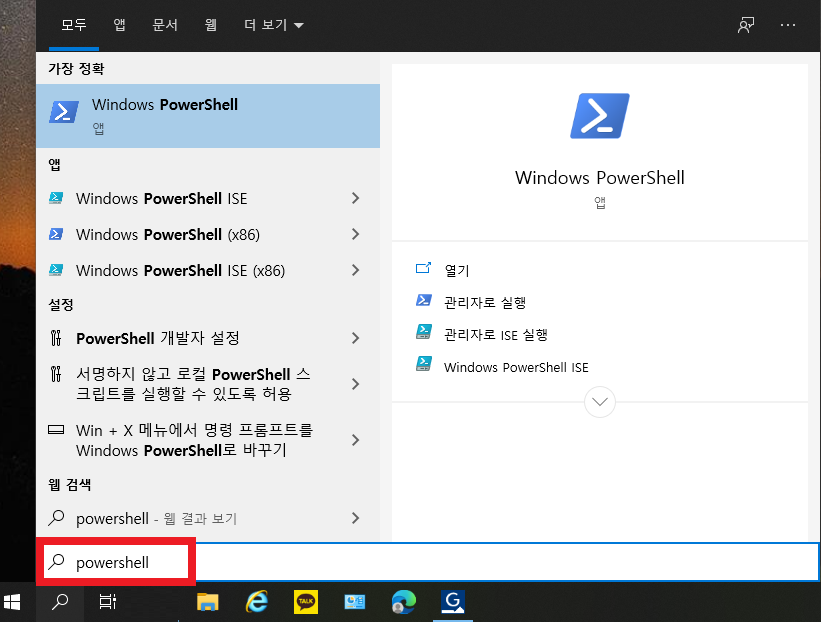This screenshot has width=821, height=622.
Task: Click the Win + X setting taskbar icon
Action: [x=56, y=430]
